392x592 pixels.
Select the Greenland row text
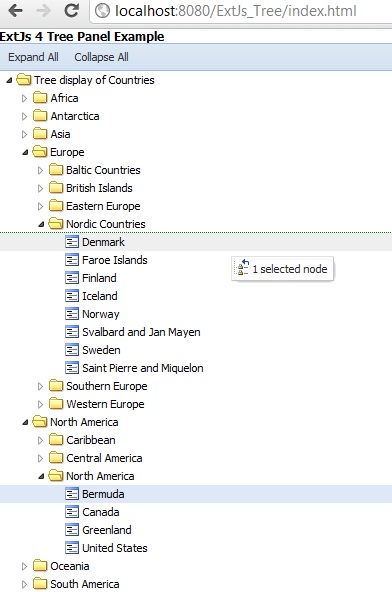coord(107,530)
